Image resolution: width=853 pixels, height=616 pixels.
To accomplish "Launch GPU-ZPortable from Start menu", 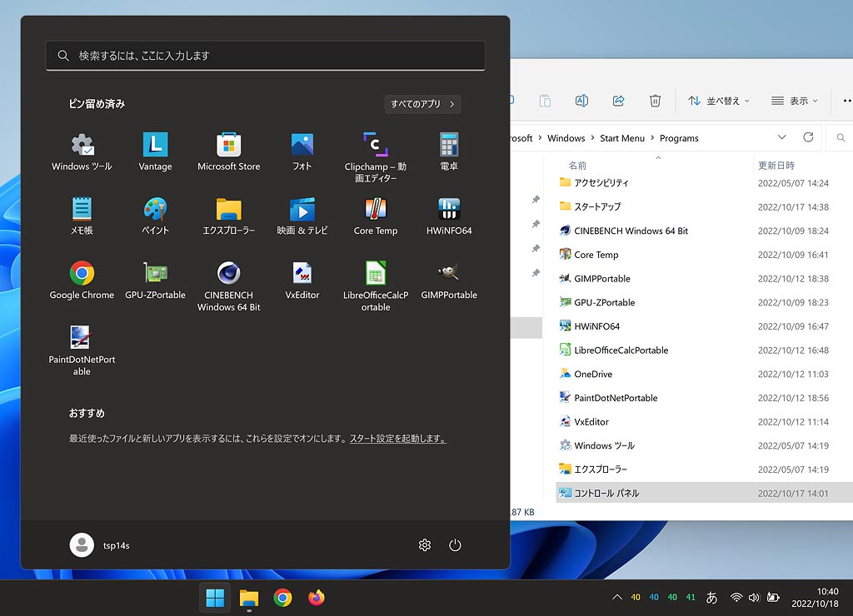I will pyautogui.click(x=155, y=280).
